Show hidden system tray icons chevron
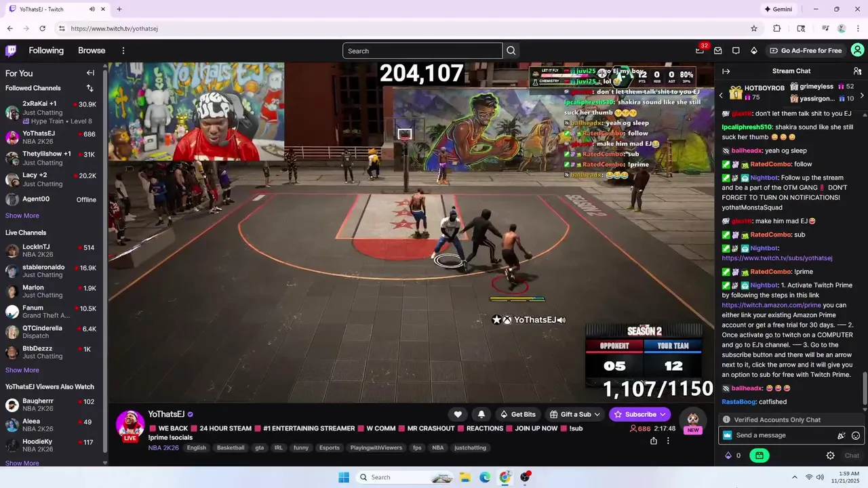 coord(794,477)
